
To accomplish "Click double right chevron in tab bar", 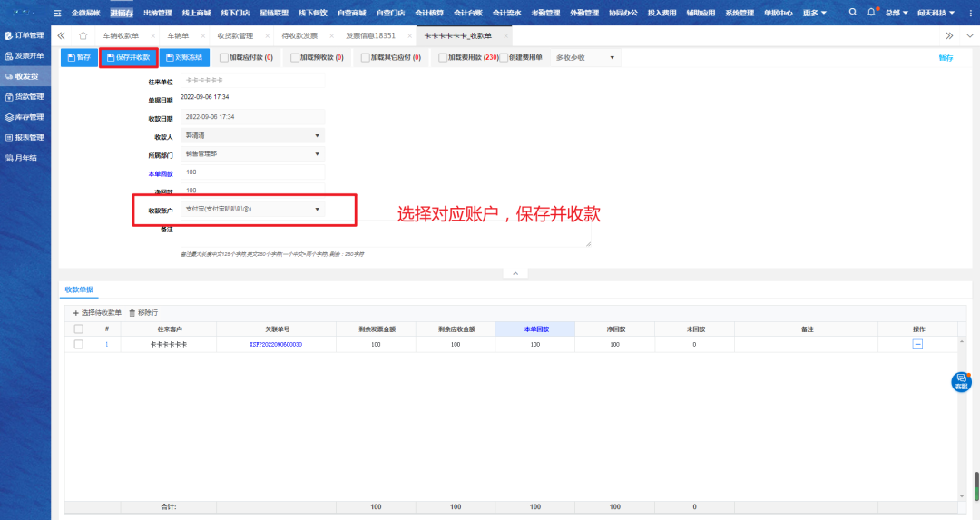I will (x=948, y=35).
